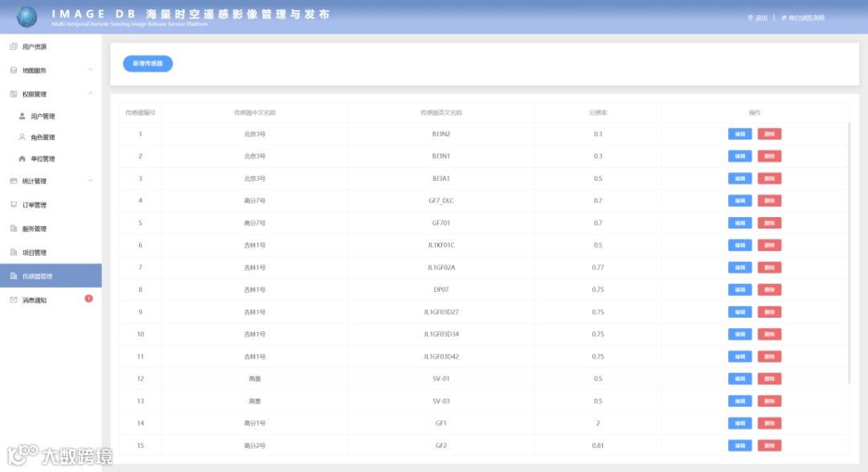The width and height of the screenshot is (868, 472).
Task: Edit the JL1GF03D42 sensor row
Action: click(740, 356)
